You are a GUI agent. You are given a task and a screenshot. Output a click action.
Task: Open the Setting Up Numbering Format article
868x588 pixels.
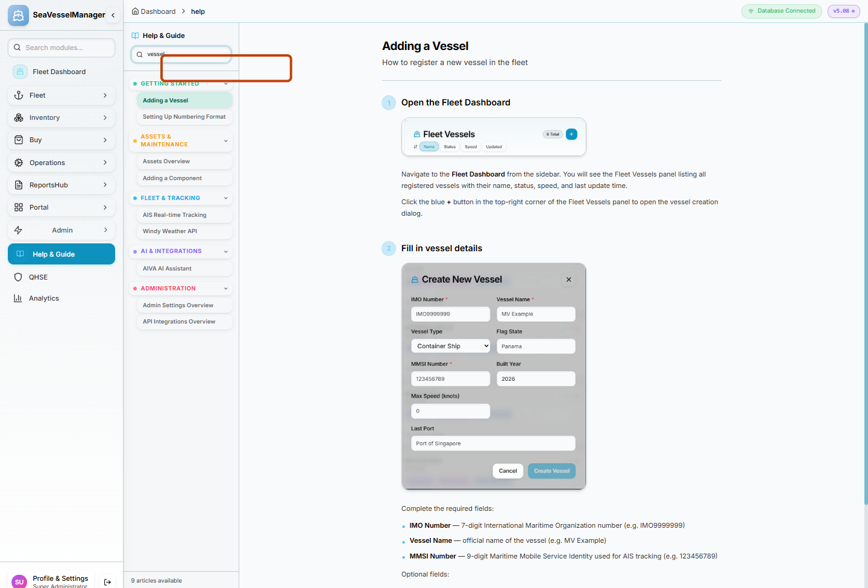tap(184, 117)
